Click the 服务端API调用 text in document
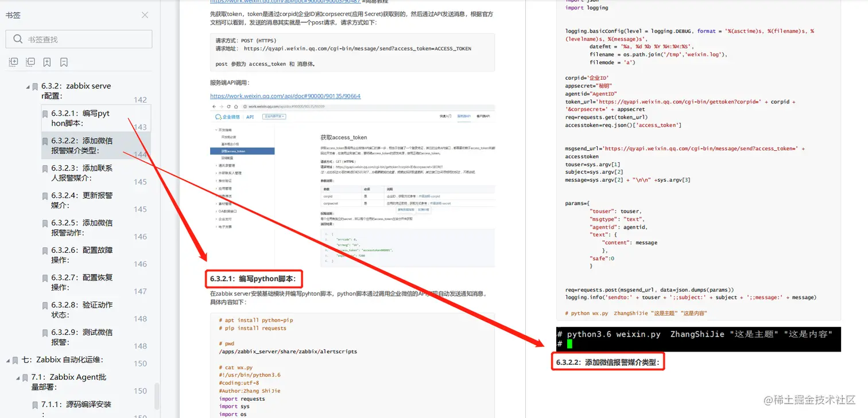Viewport: 868px width, 418px height. (229, 83)
